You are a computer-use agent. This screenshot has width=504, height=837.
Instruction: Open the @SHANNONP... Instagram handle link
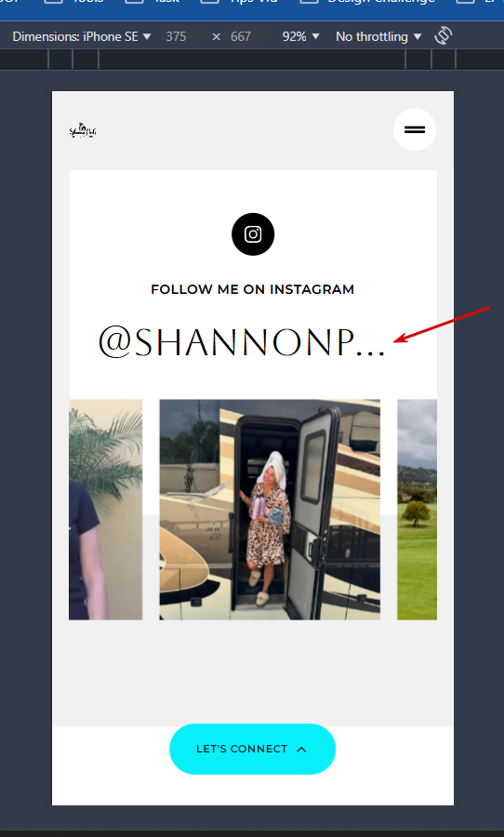pos(242,341)
